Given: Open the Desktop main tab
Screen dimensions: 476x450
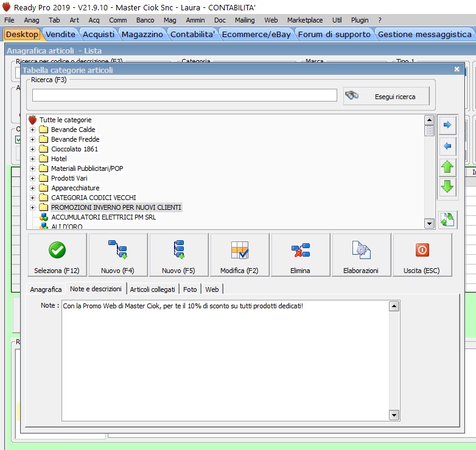Looking at the screenshot, I should coord(22,34).
